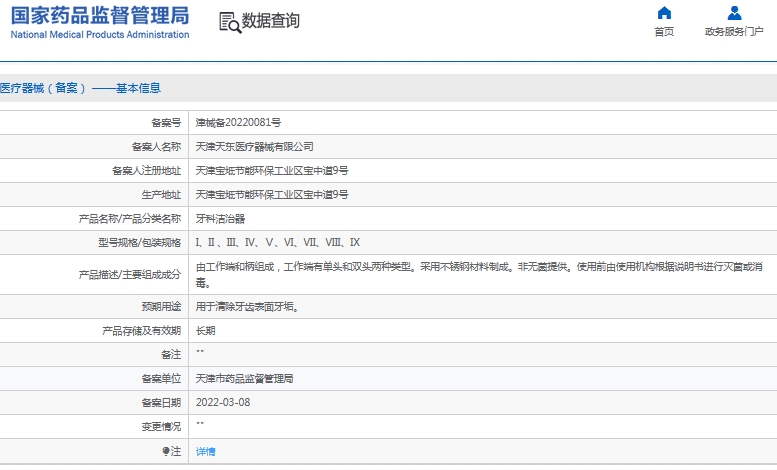Screen dimensions: 777x470
Task: Click the product name 牙科洁治器
Action: coord(220,219)
